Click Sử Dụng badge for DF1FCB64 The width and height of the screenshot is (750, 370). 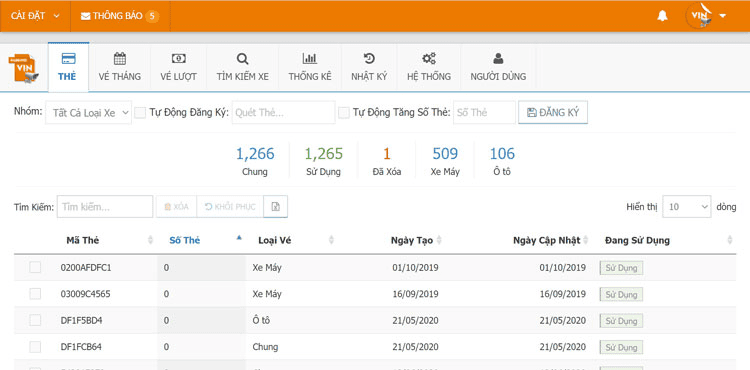pos(621,347)
